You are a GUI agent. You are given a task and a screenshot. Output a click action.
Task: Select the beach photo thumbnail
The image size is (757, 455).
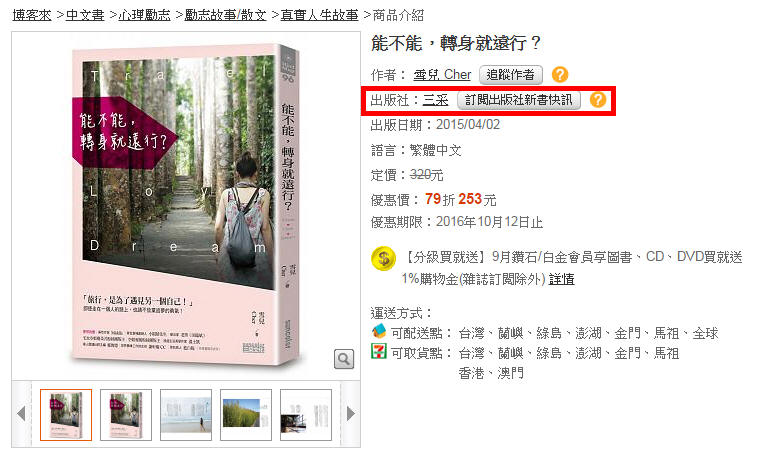186,415
